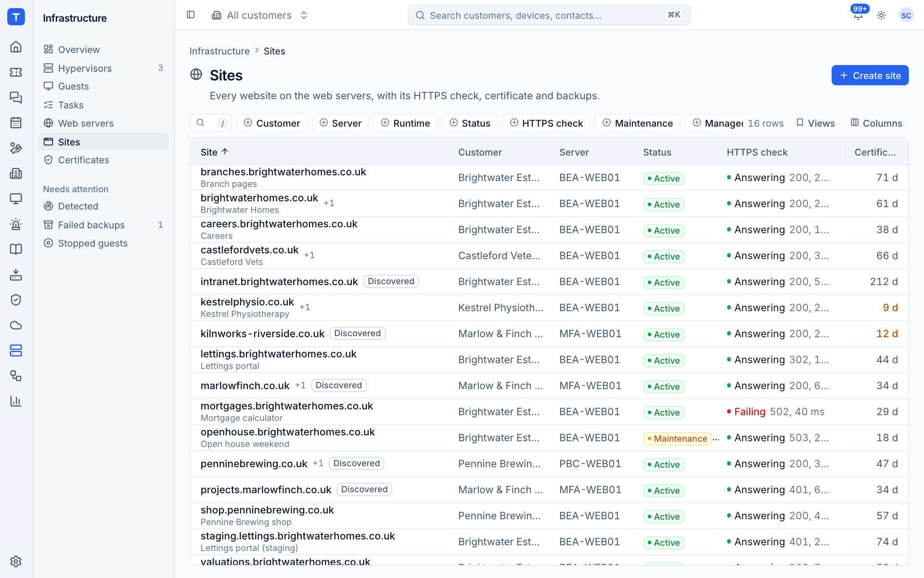This screenshot has width=924, height=578.
Task: Click the blue T app logo
Action: (16, 17)
